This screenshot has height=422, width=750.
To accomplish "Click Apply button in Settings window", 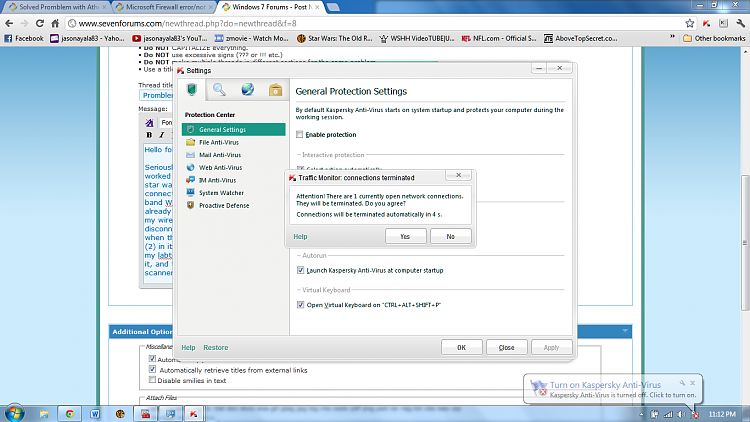I will [551, 347].
